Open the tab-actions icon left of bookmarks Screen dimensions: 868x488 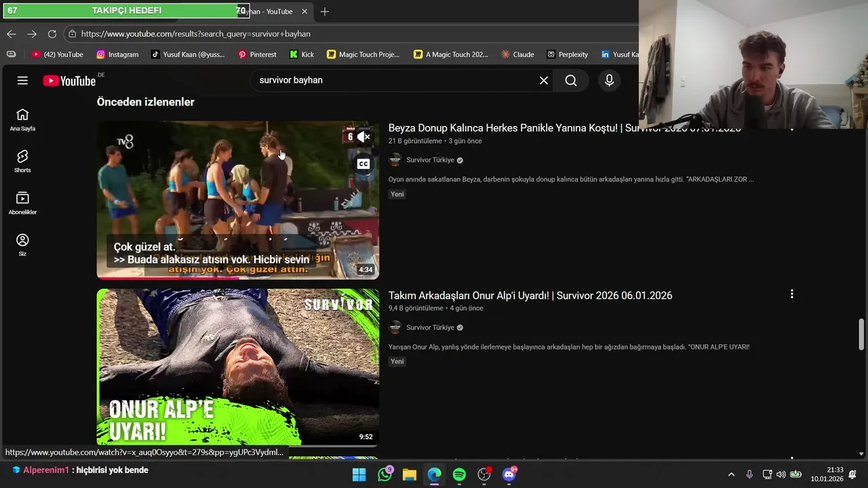pyautogui.click(x=12, y=54)
